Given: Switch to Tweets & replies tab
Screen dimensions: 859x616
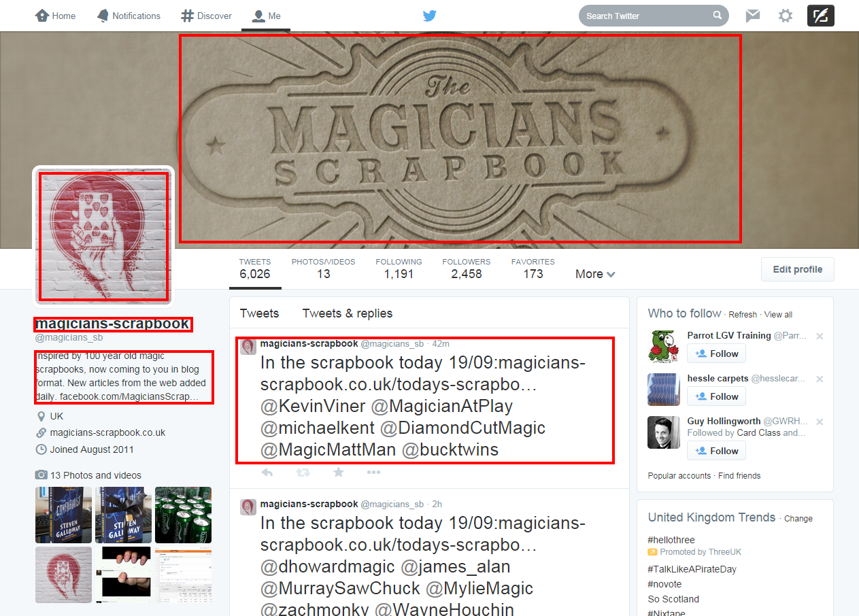Looking at the screenshot, I should coord(348,313).
